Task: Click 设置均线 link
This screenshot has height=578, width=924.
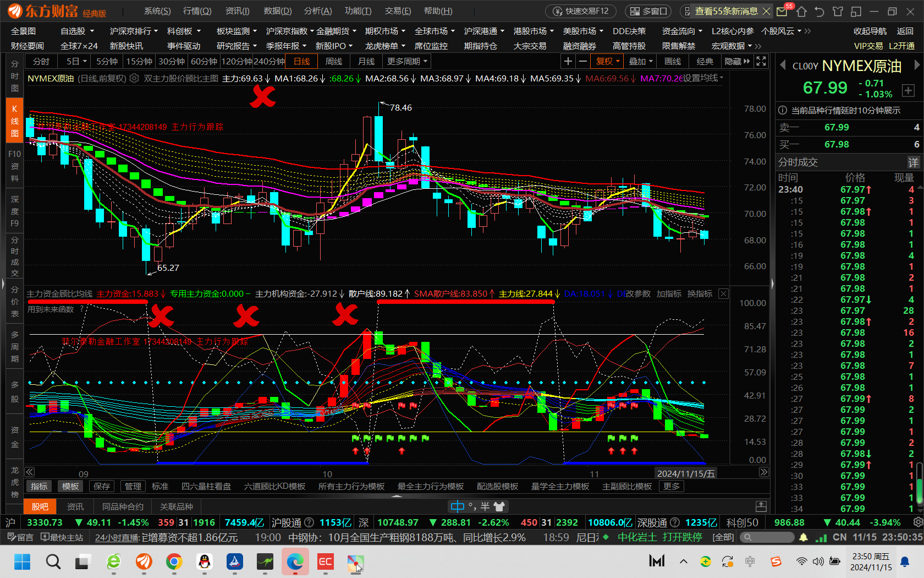Action: (x=703, y=78)
